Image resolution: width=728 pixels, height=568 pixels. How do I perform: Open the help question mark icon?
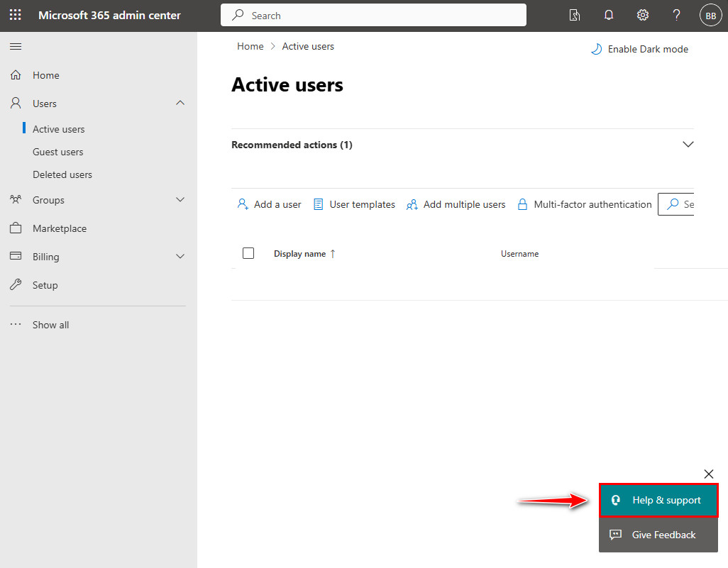[x=676, y=16]
